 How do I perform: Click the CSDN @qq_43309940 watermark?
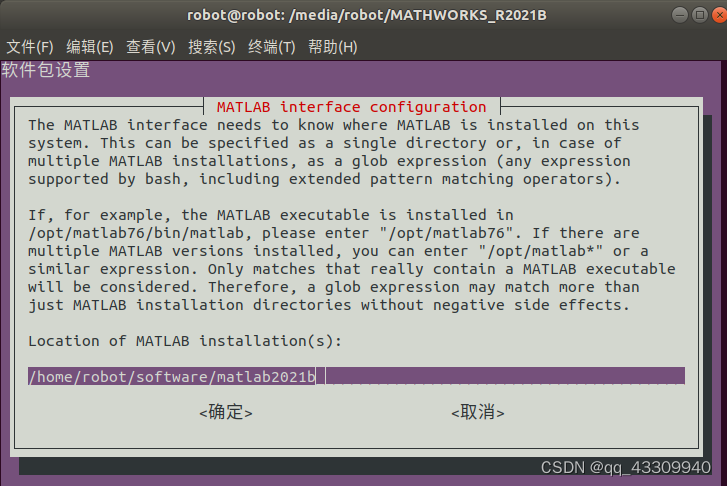click(x=625, y=467)
